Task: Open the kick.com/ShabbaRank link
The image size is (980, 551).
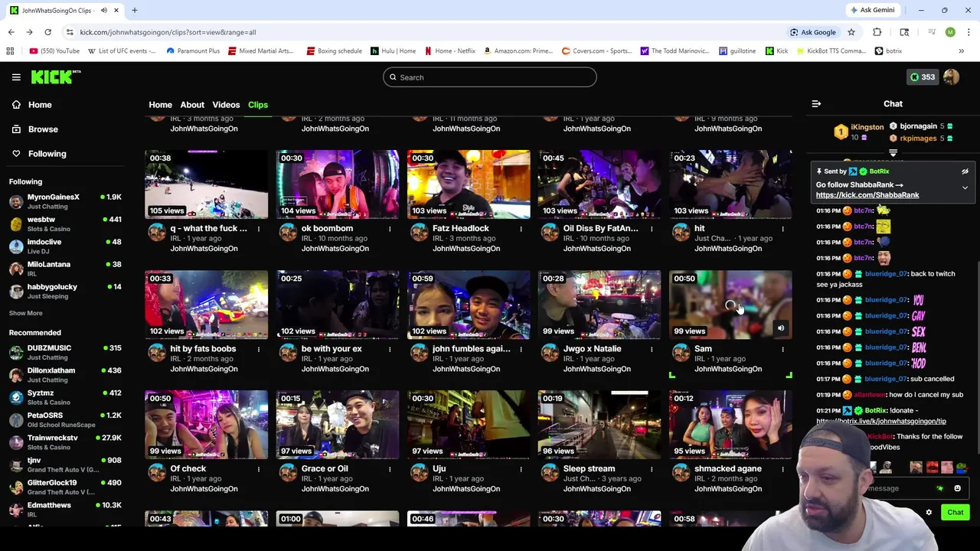Action: click(867, 195)
